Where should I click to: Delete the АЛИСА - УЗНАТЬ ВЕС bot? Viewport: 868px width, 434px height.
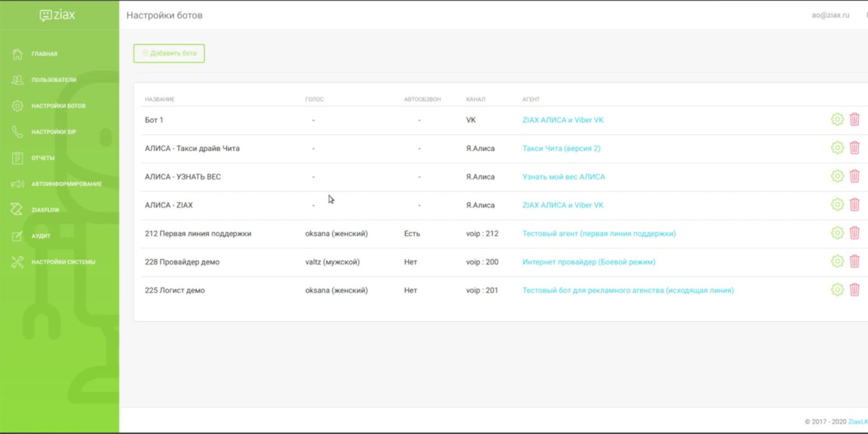click(x=854, y=176)
